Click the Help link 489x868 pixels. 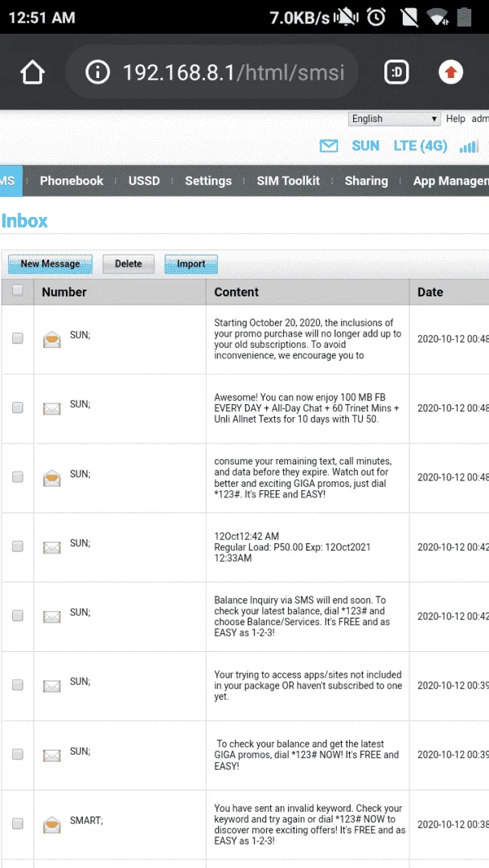(x=456, y=119)
